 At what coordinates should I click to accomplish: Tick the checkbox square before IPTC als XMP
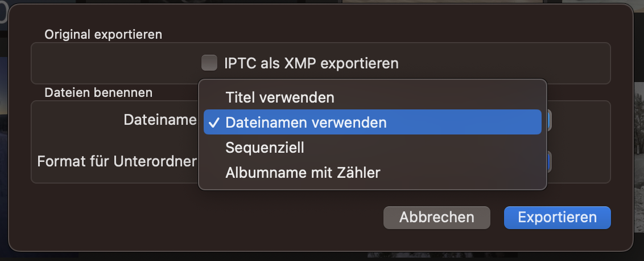pyautogui.click(x=209, y=63)
